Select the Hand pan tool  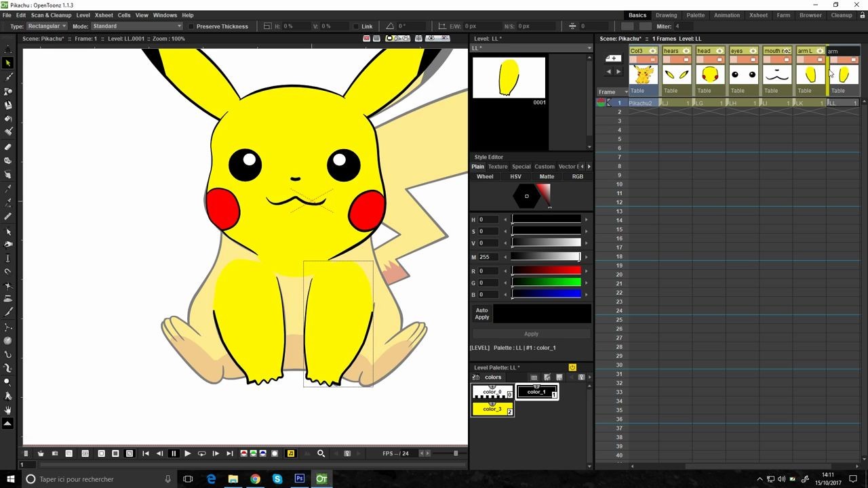pos(8,410)
